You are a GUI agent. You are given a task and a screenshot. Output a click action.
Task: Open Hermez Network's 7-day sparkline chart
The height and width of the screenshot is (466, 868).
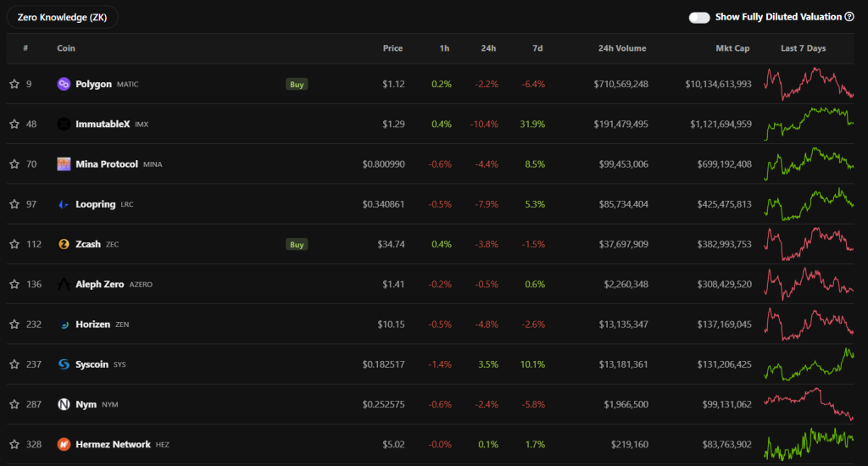(x=809, y=444)
